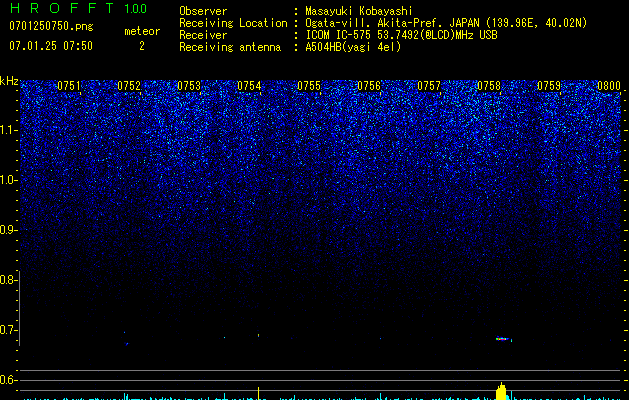Image resolution: width=629 pixels, height=400 pixels.
Task: Click the 0758 time marker
Action: 489,86
